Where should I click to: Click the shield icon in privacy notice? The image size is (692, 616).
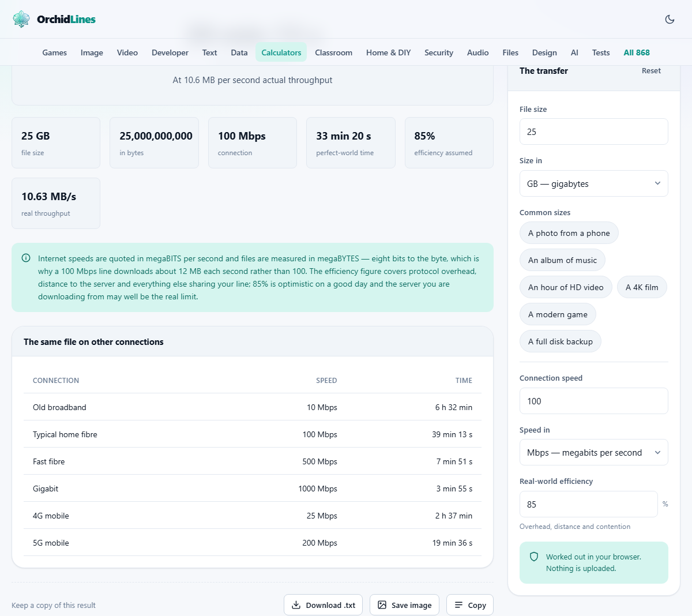tap(534, 557)
